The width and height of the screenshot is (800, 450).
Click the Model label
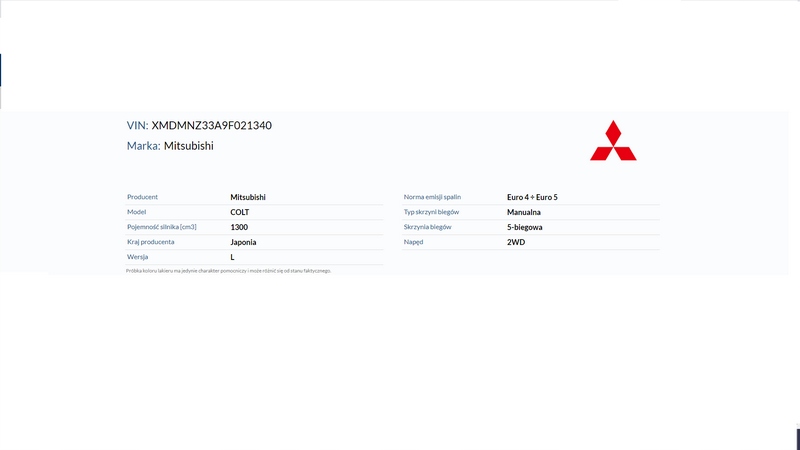(136, 212)
